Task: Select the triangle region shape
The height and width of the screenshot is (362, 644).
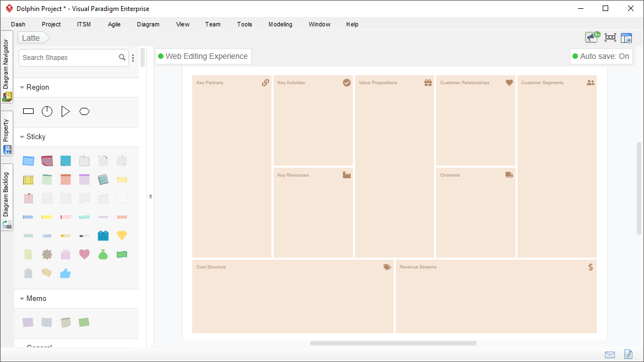Action: click(x=66, y=111)
